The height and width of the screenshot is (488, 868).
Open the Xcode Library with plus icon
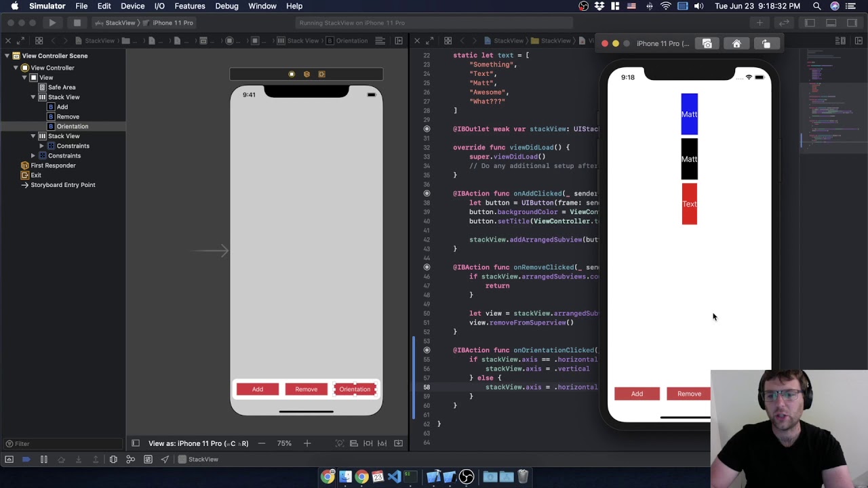click(x=759, y=22)
